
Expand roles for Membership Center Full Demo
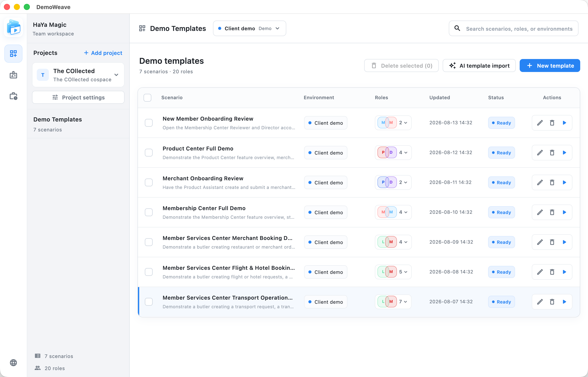pyautogui.click(x=393, y=212)
